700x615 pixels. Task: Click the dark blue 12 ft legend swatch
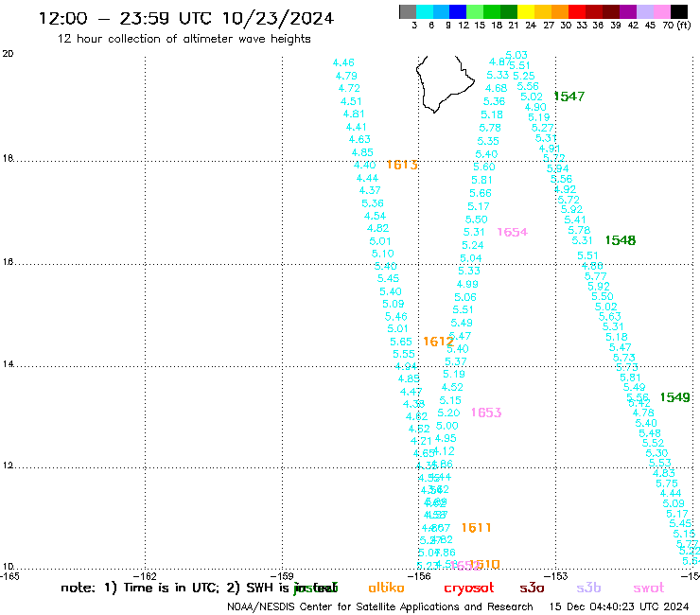pos(458,11)
